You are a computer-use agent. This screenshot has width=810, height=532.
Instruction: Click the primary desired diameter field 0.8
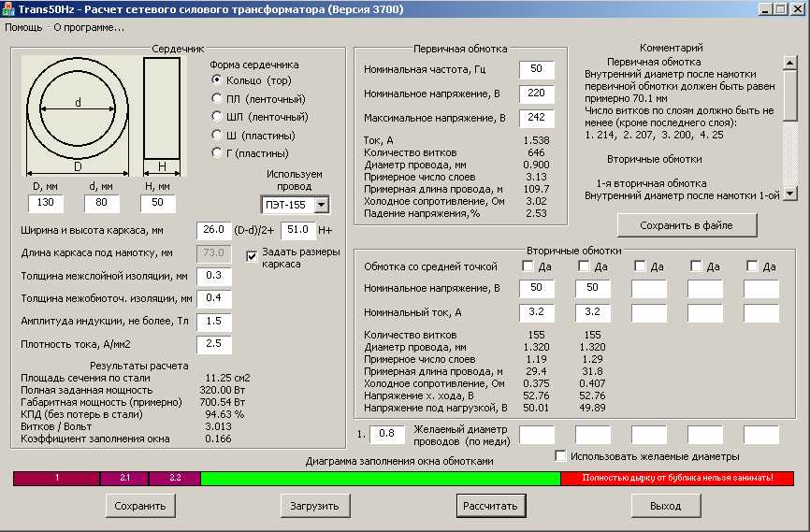[387, 435]
